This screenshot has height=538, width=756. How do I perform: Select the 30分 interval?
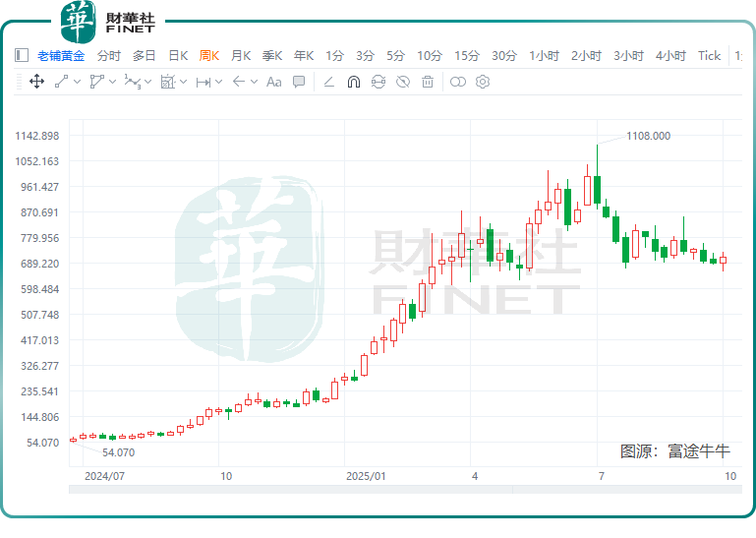coord(504,56)
